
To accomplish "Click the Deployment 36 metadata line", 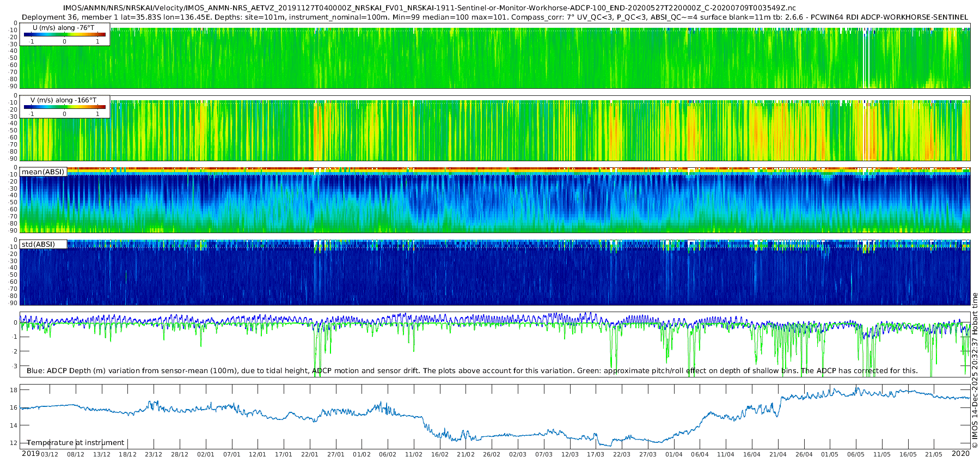I will point(494,17).
